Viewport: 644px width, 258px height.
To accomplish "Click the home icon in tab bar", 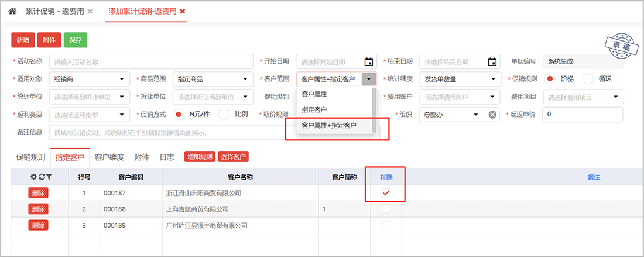I will coord(12,11).
